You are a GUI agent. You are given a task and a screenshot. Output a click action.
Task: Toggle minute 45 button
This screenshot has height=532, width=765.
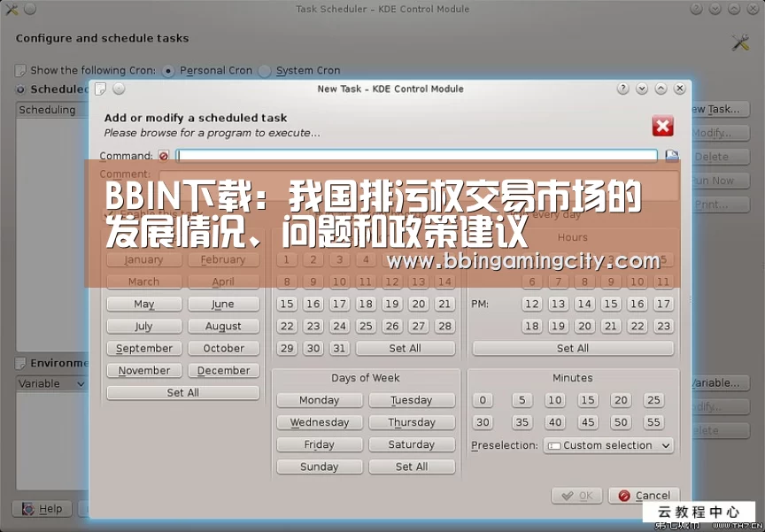tap(588, 422)
